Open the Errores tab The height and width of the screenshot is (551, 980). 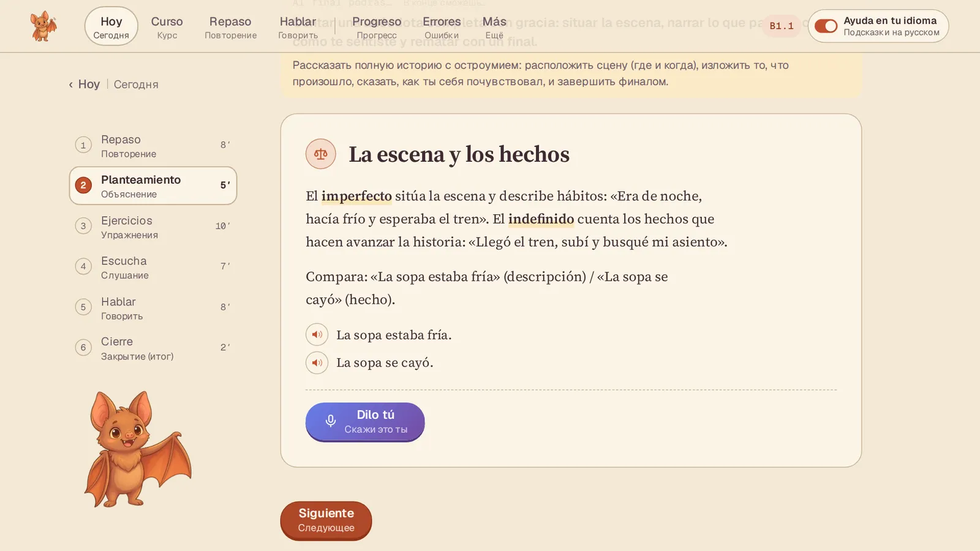pos(442,27)
